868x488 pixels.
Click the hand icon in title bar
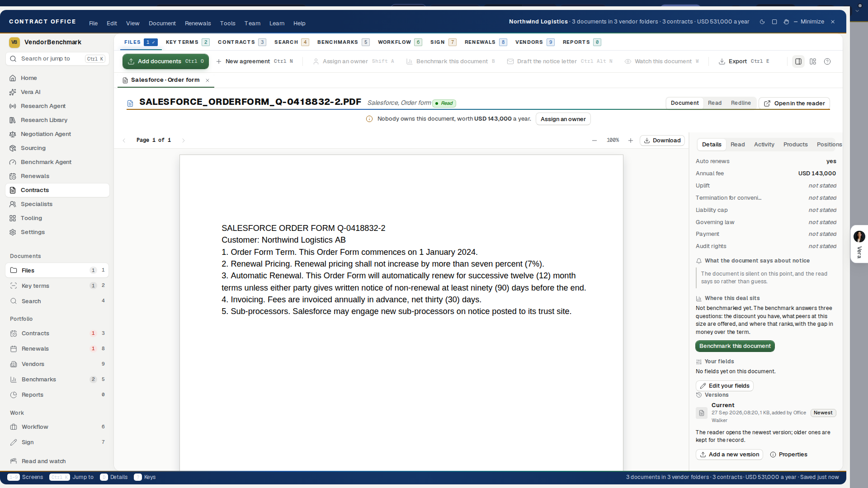point(786,22)
